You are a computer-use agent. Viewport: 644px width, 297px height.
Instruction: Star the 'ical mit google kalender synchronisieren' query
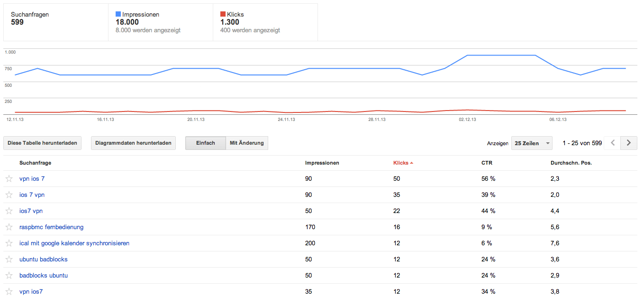pos(9,243)
